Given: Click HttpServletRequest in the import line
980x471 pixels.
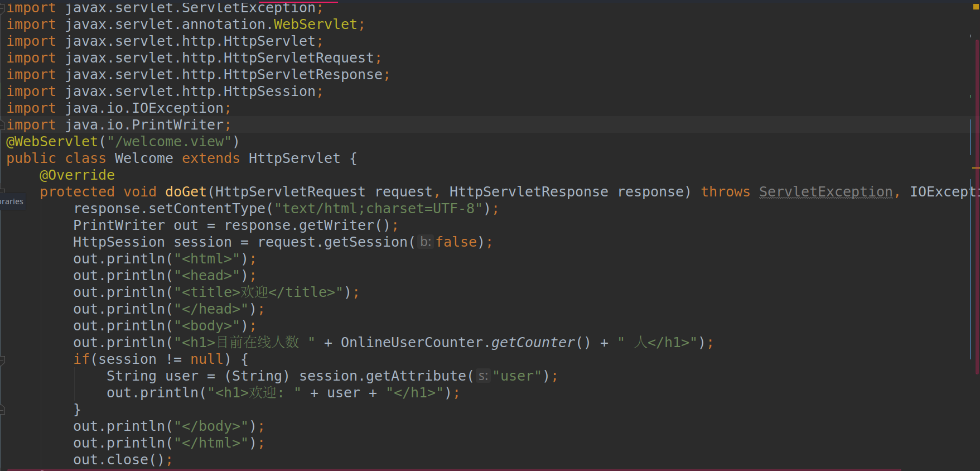Looking at the screenshot, I should point(298,58).
